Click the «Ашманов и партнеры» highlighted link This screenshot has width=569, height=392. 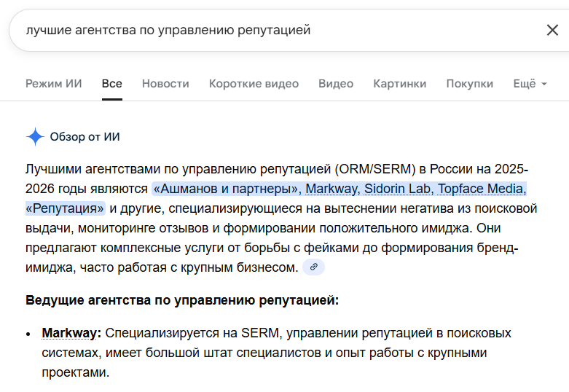227,189
